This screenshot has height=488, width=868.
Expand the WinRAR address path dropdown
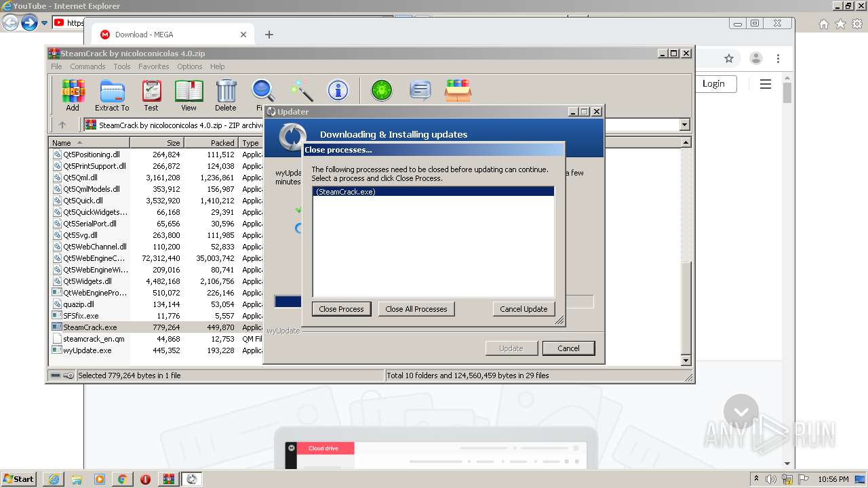(x=684, y=125)
